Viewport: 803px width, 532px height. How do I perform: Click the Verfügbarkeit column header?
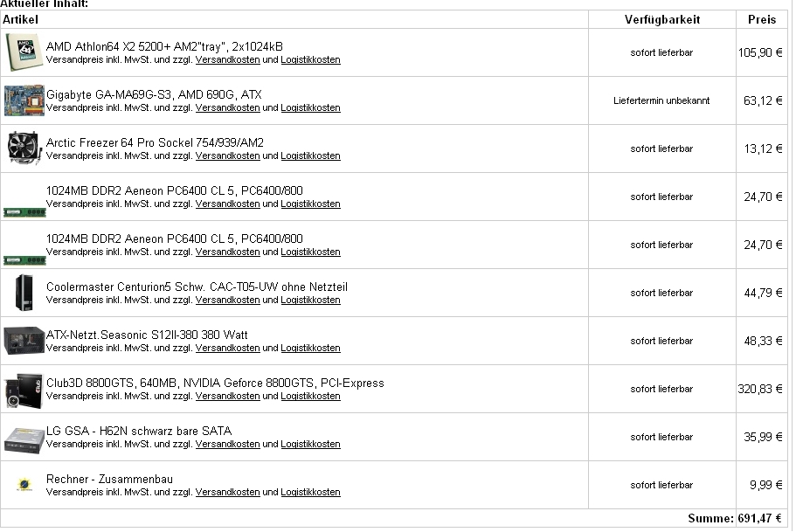661,19
